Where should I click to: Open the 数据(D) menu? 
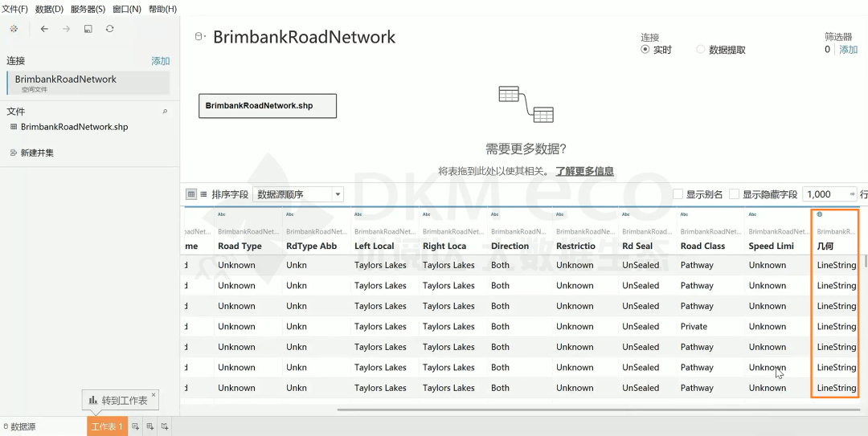(49, 9)
